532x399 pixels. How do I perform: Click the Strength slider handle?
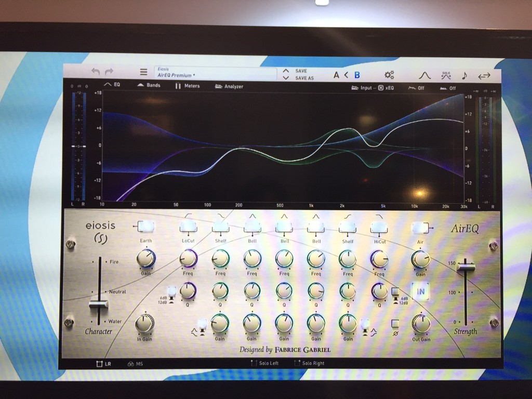[x=465, y=266]
